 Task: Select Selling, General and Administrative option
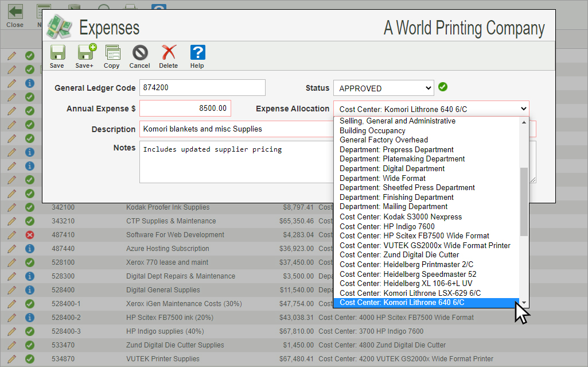426,121
